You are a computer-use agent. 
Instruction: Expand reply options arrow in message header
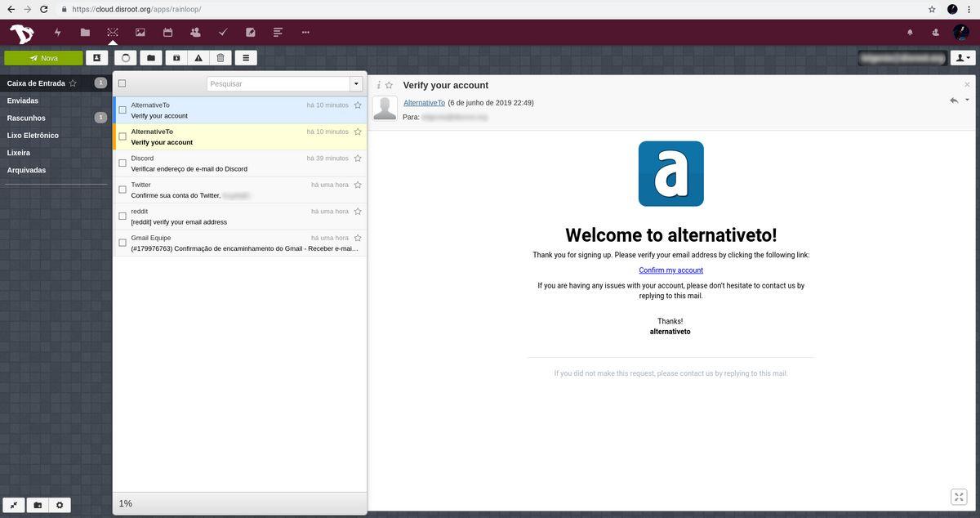coord(968,100)
